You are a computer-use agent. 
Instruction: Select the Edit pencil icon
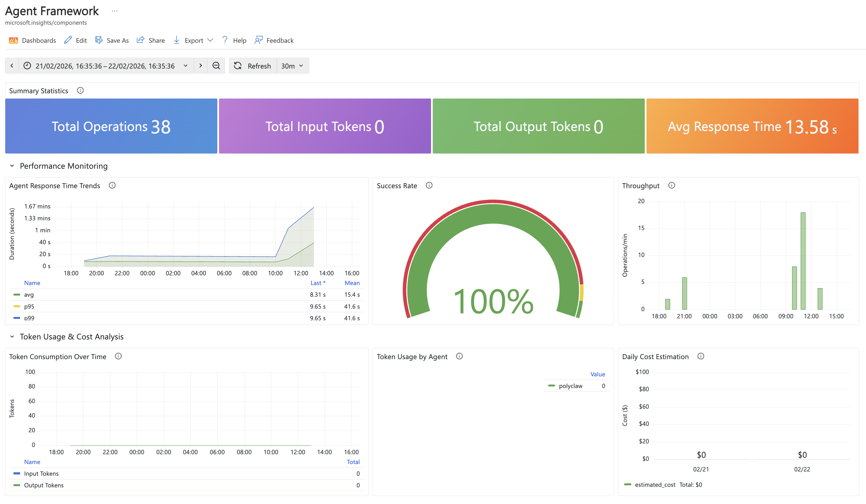coord(68,40)
